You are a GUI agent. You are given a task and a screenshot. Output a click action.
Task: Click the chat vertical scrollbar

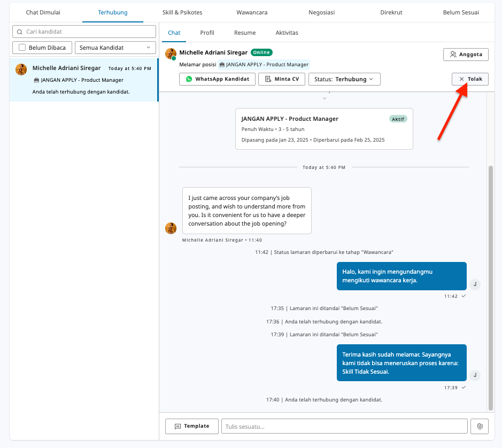[491, 288]
